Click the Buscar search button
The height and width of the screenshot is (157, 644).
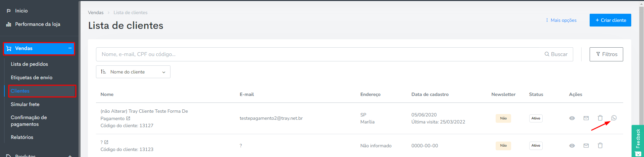pos(556,54)
